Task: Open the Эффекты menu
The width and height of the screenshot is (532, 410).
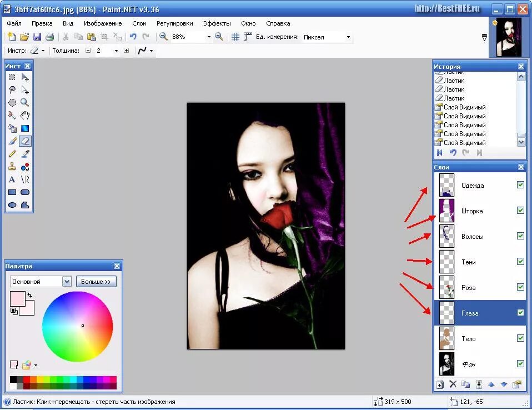Action: point(217,23)
